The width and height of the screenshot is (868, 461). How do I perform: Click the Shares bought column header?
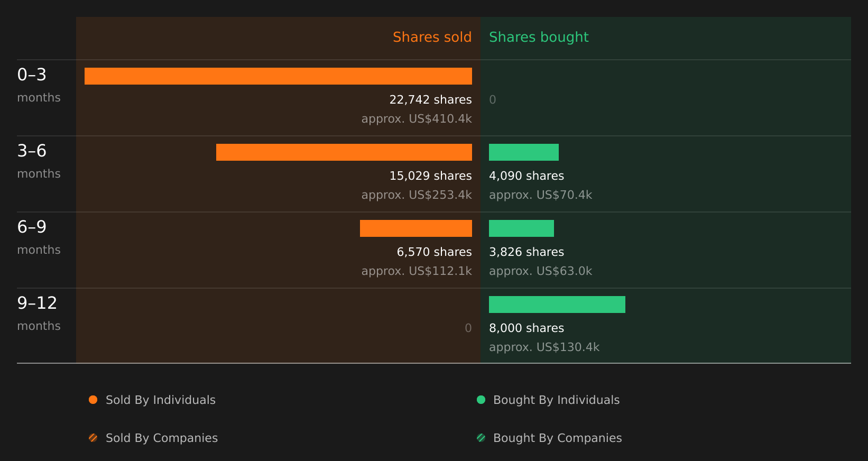[x=539, y=37]
